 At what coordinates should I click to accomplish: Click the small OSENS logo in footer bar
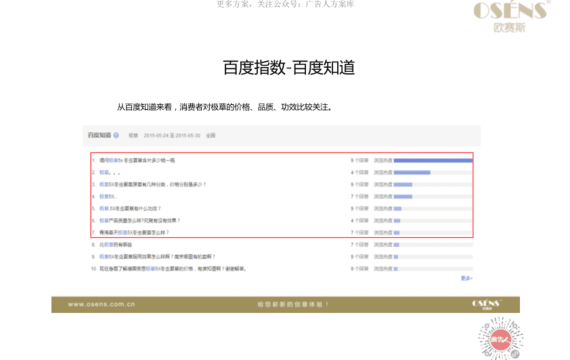[487, 304]
